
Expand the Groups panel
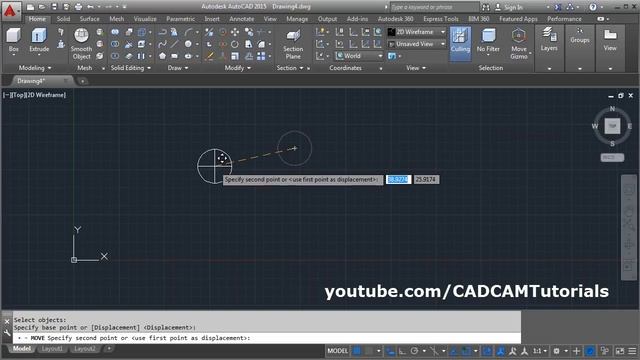580,48
